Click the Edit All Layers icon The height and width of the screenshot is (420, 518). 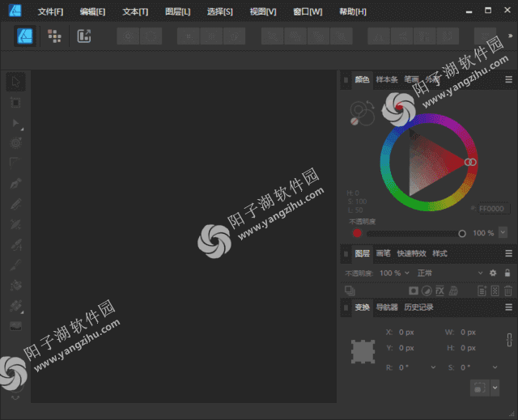[x=350, y=291]
